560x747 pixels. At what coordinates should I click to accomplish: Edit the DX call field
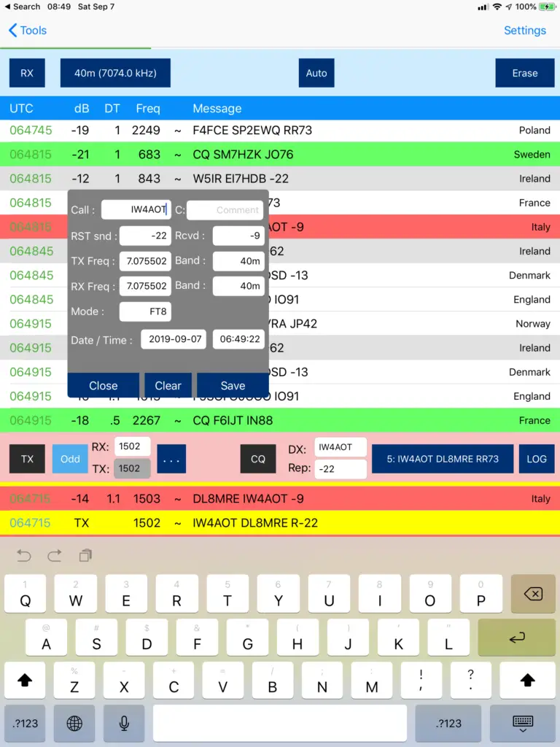341,447
